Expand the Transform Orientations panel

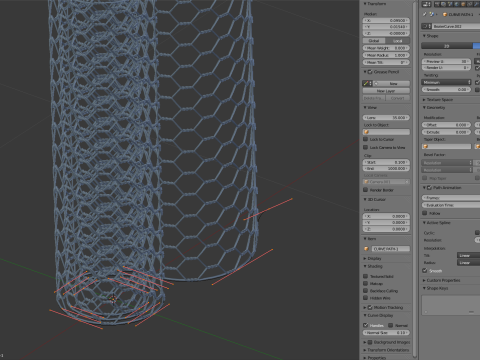365,350
